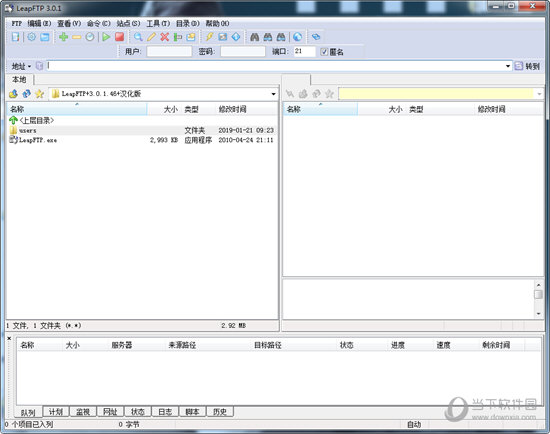Screen dimensions: 550x434
Task: Click the yellow pencil edit icon
Action: [x=152, y=36]
